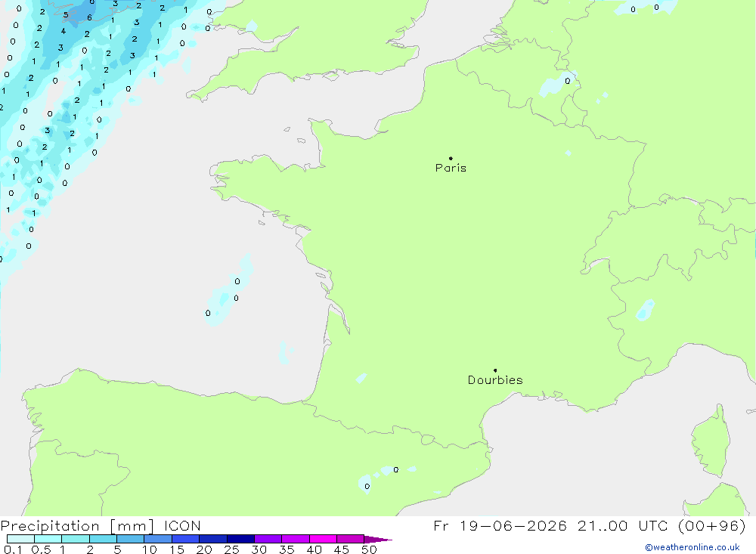Click the 50 legend value
This screenshot has width=756, height=554.
[x=369, y=549]
